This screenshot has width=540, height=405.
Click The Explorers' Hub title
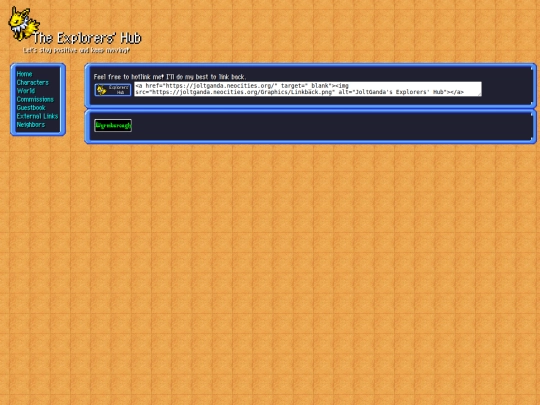pos(87,38)
